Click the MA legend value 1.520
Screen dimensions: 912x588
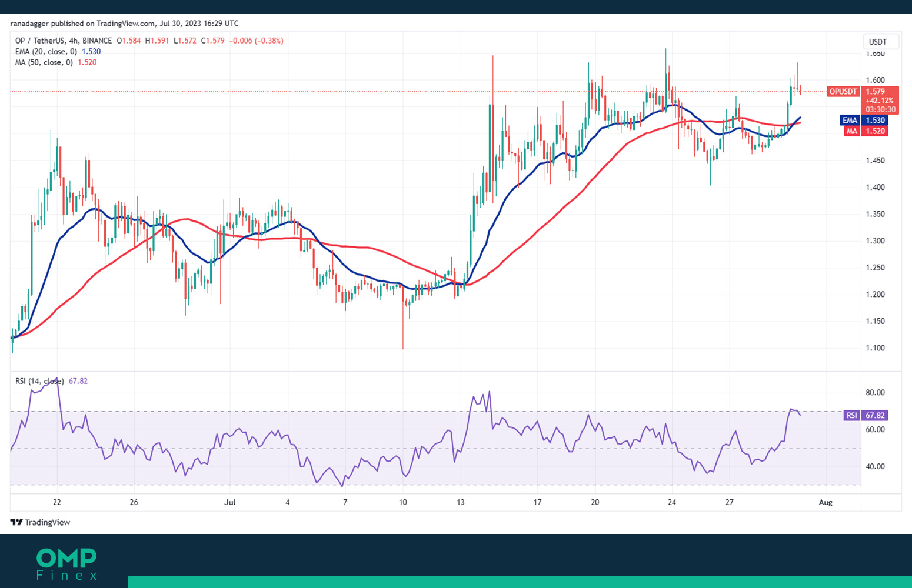[87, 62]
